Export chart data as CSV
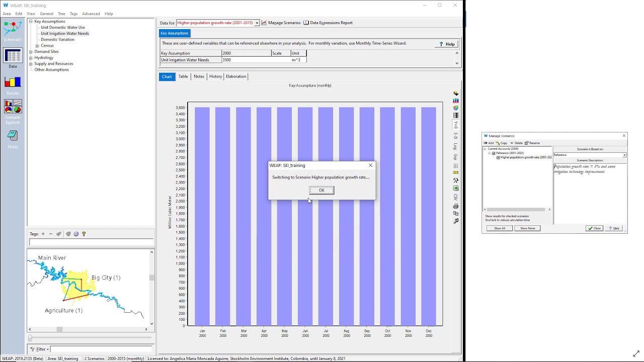This screenshot has width=644, height=362. coord(456,197)
